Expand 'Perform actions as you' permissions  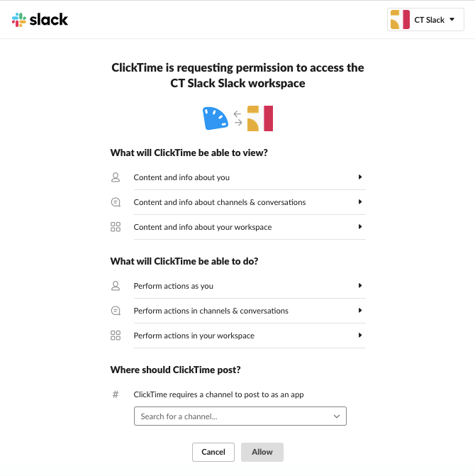tap(360, 286)
